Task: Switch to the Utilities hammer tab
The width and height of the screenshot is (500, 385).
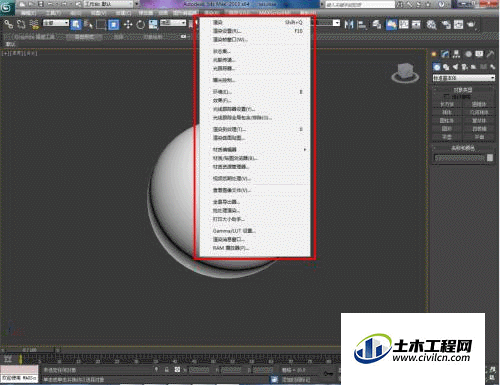Action: coord(490,54)
